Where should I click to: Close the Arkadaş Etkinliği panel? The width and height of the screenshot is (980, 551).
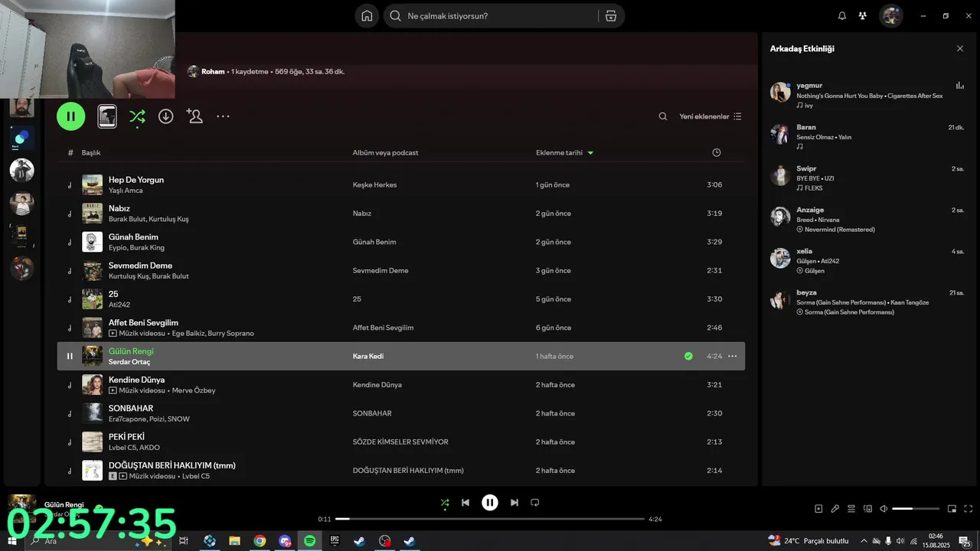click(960, 48)
